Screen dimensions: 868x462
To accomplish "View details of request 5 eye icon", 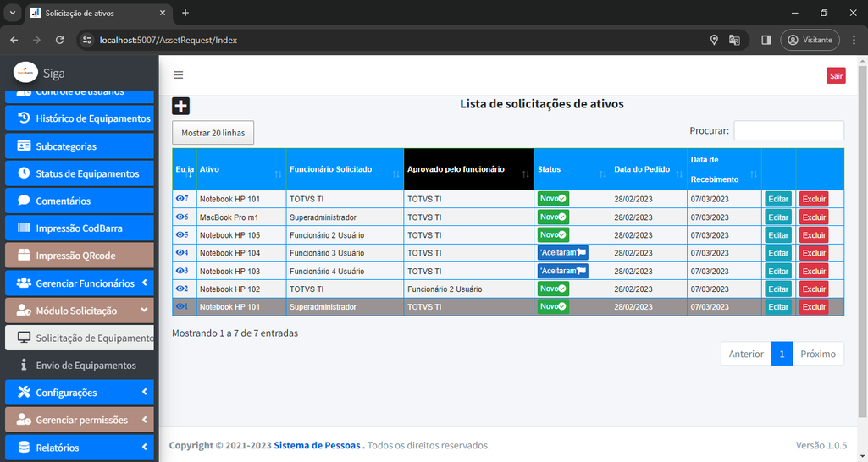I will pyautogui.click(x=180, y=234).
